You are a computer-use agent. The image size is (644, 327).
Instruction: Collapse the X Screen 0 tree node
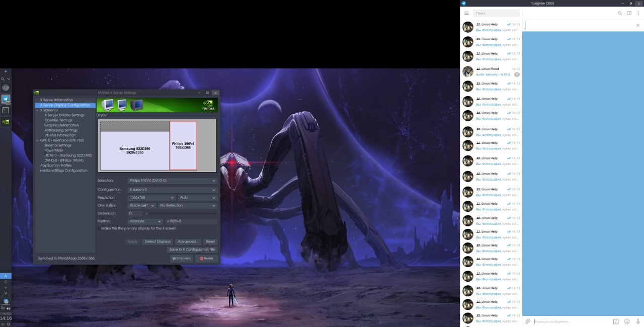[x=37, y=110]
